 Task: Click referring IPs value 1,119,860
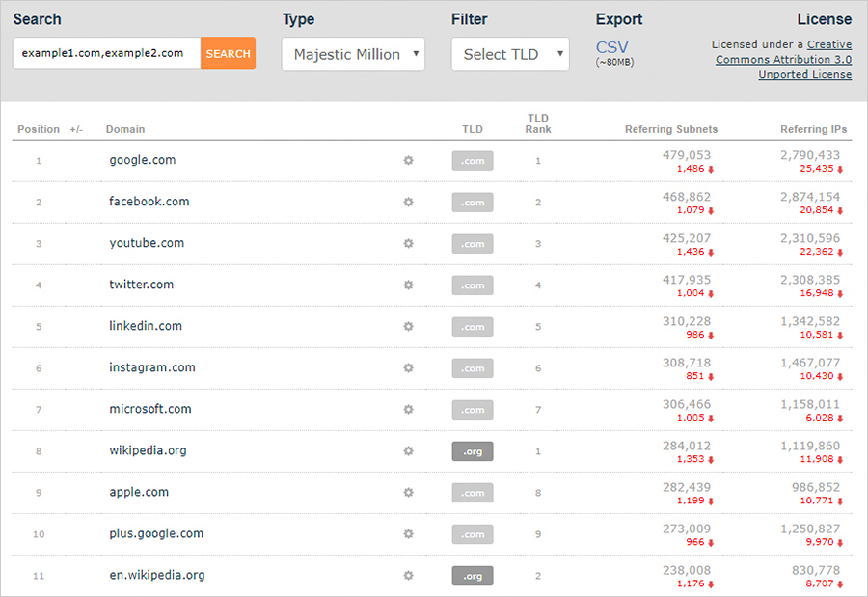click(x=810, y=447)
